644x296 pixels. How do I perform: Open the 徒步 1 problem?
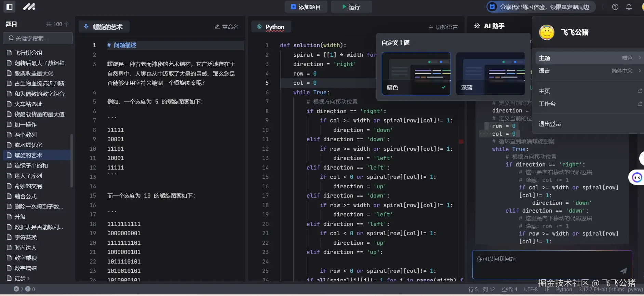coord(37,278)
